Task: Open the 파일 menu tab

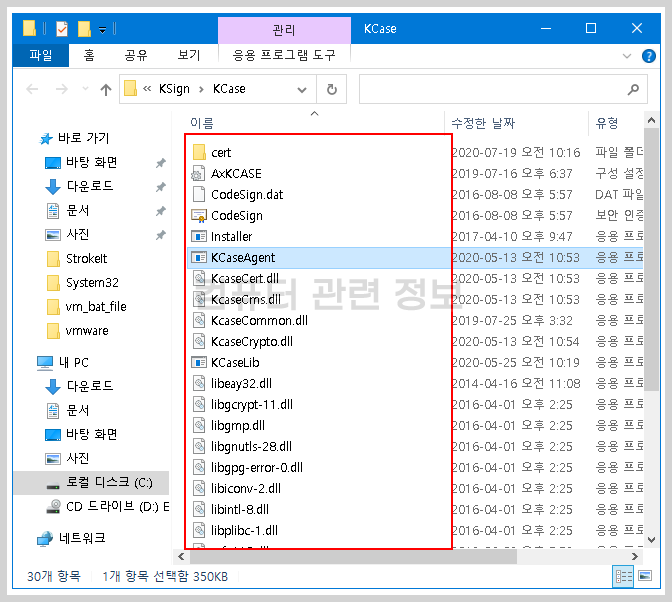Action: point(41,55)
